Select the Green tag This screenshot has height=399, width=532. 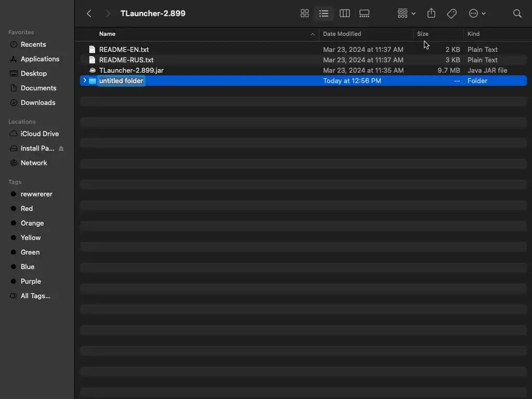click(30, 253)
